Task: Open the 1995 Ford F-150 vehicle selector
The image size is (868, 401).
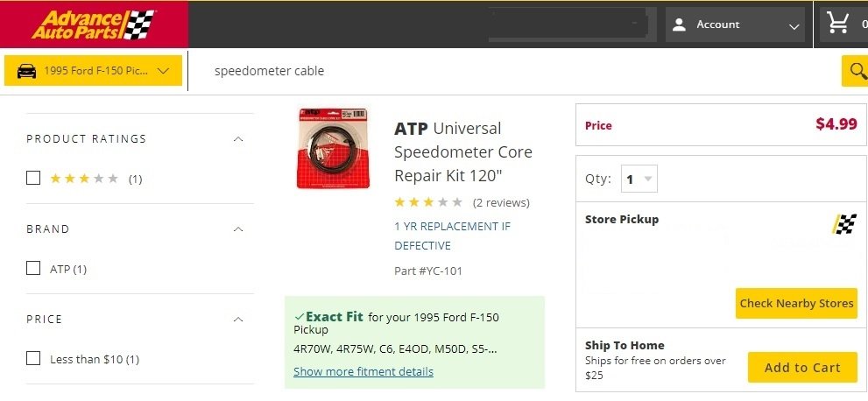Action: (94, 71)
